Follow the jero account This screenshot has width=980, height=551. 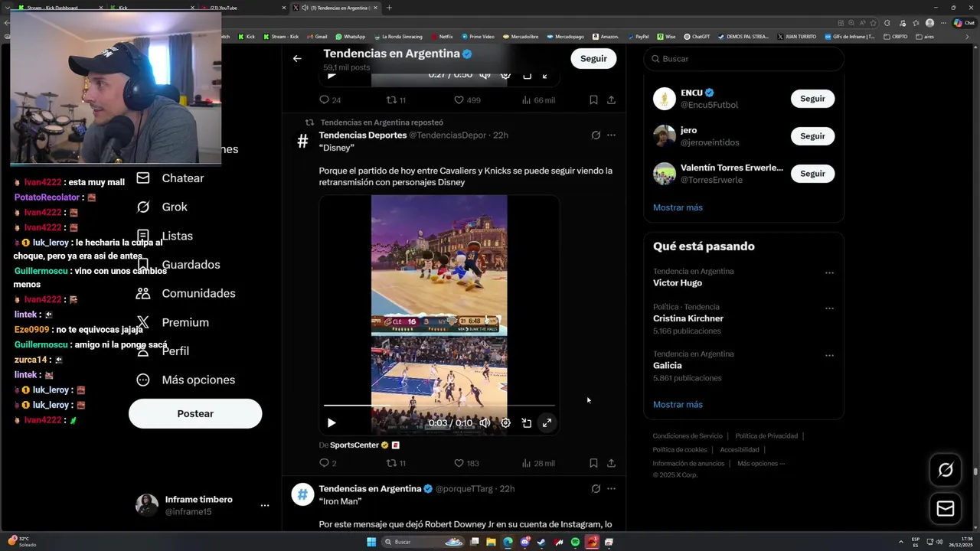pyautogui.click(x=812, y=136)
